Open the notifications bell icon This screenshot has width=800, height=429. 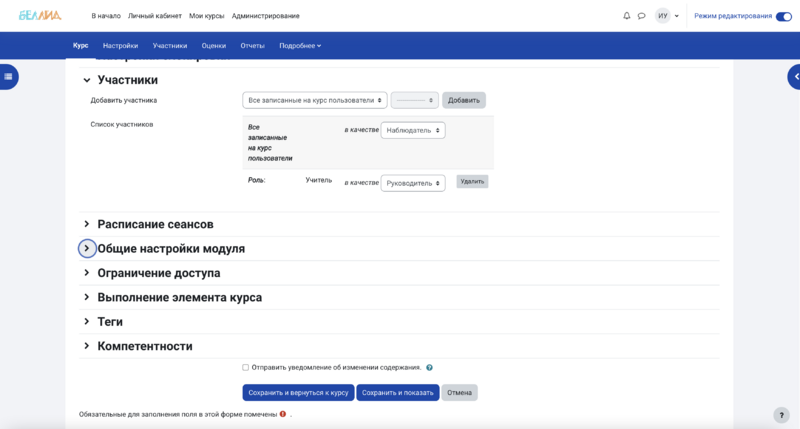(627, 16)
